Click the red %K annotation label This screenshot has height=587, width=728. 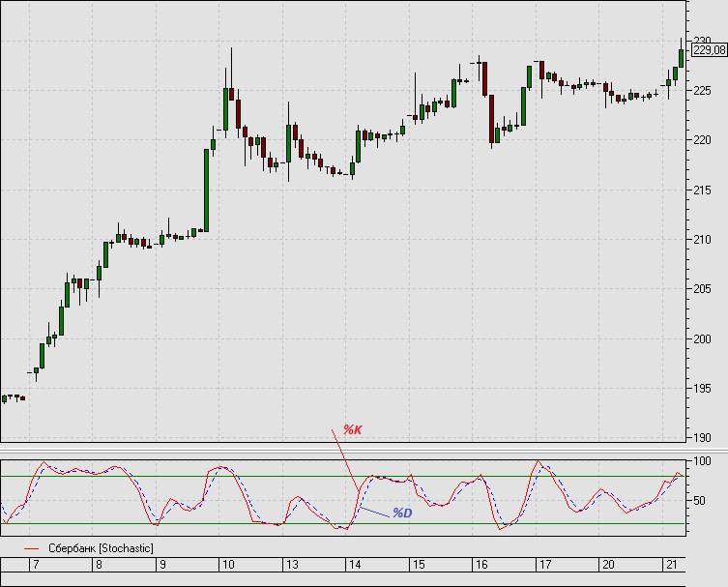click(x=352, y=430)
